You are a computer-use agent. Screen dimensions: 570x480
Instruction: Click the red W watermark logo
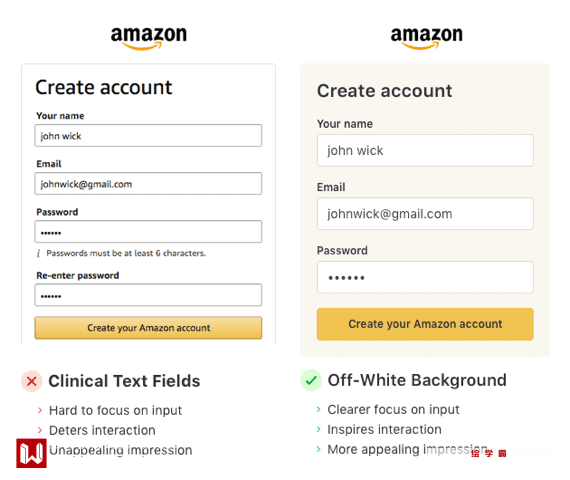[31, 453]
